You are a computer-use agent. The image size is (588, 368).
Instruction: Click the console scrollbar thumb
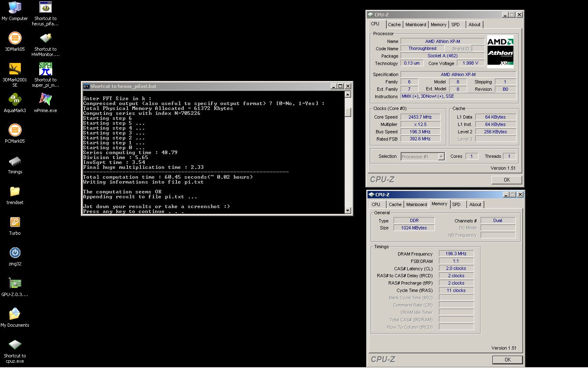tap(348, 112)
